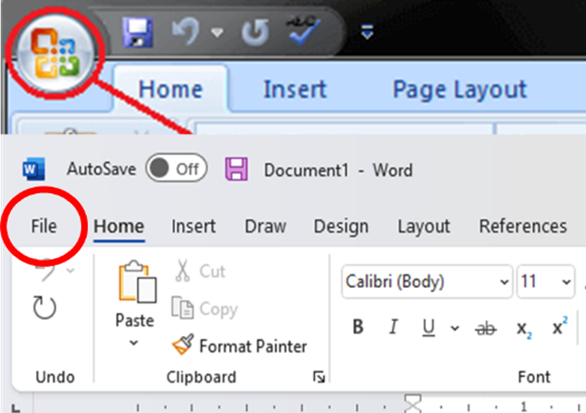Switch to the Draw tab
This screenshot has width=586, height=413.
coord(265,226)
